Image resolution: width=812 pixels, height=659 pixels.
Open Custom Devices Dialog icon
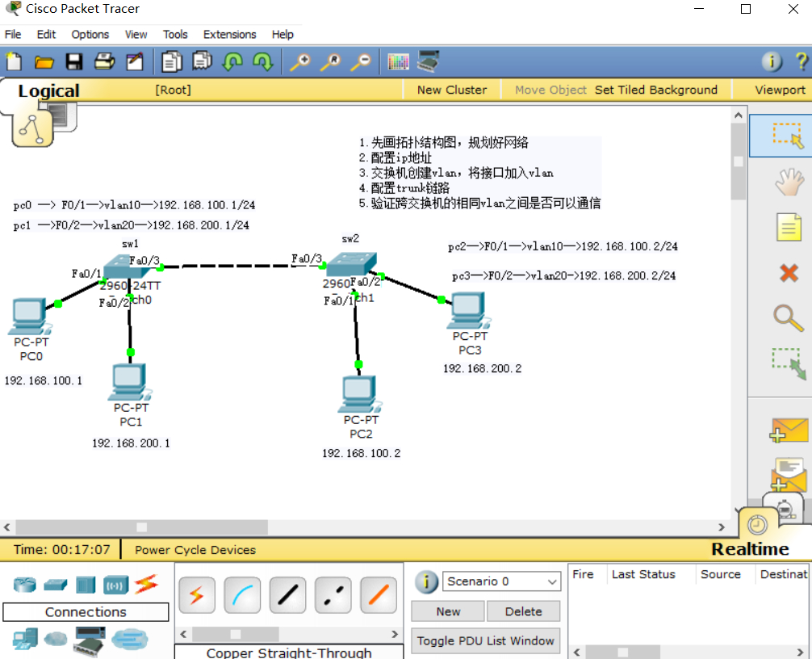click(x=429, y=61)
